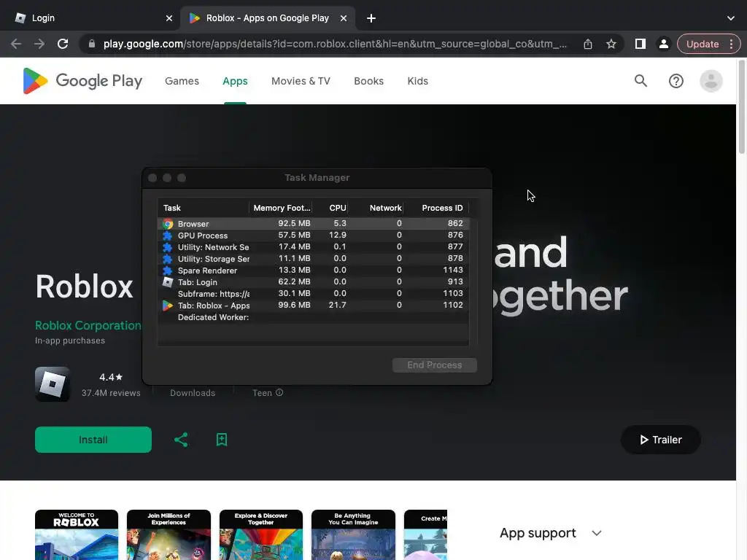This screenshot has height=560, width=747.
Task: Close the Login tab
Action: [169, 18]
